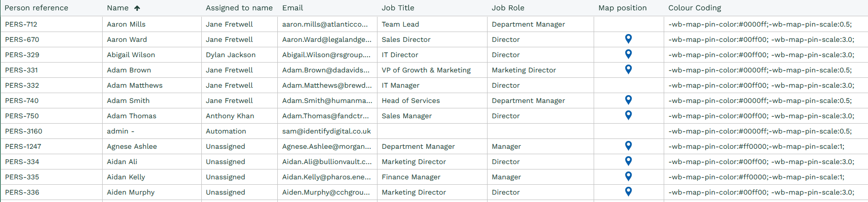Open the PERS-712 person reference

pos(21,24)
